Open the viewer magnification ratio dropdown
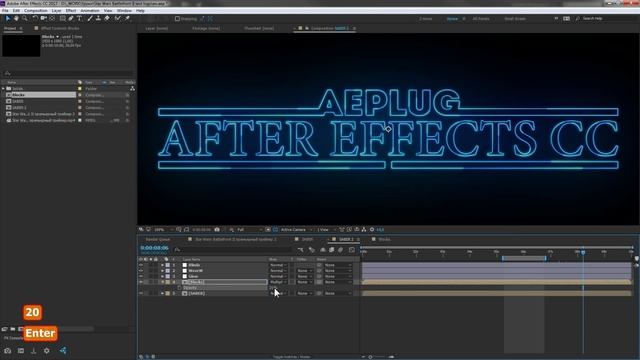This screenshot has height=360, width=640. click(163, 230)
